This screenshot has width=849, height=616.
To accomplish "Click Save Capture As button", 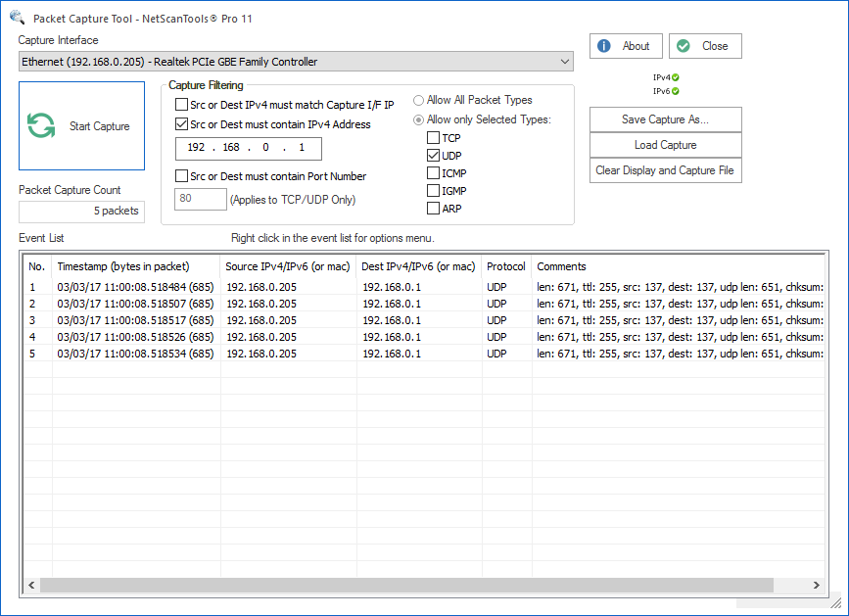I will [666, 119].
